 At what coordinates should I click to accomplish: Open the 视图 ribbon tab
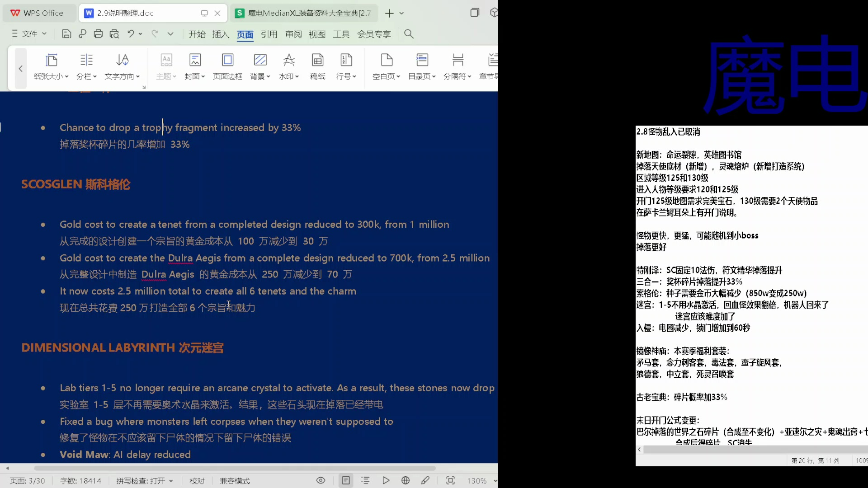pyautogui.click(x=317, y=34)
